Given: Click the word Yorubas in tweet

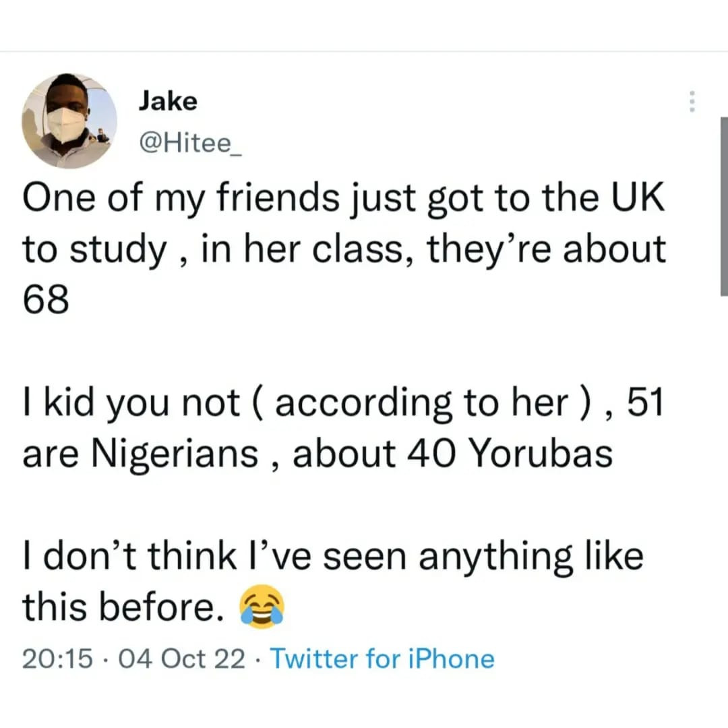Looking at the screenshot, I should (541, 453).
